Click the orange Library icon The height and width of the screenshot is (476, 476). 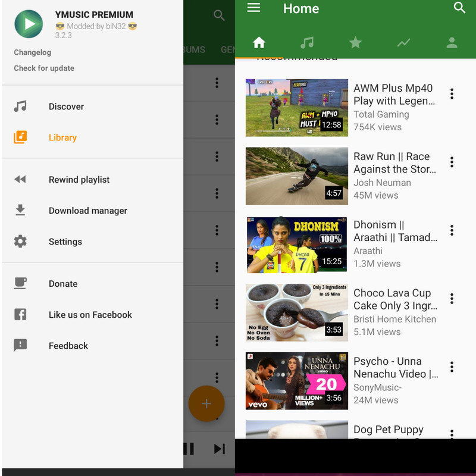pos(20,137)
